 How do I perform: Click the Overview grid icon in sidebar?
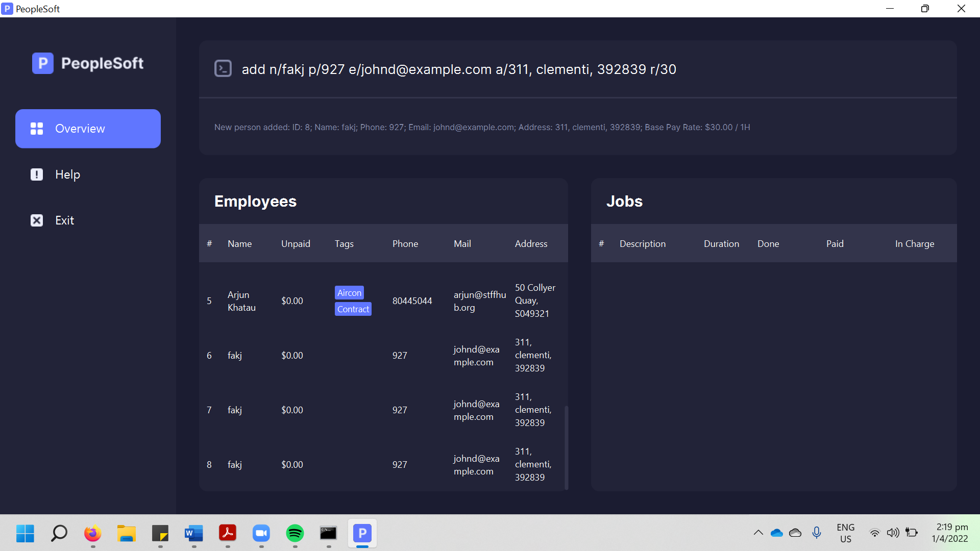[37, 129]
